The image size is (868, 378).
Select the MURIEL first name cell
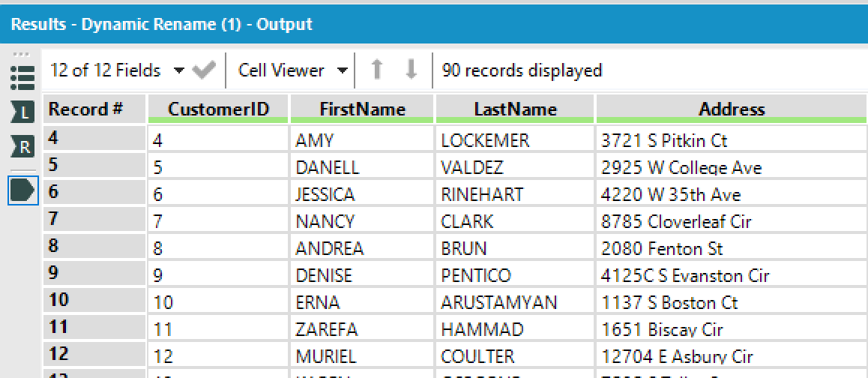(x=363, y=355)
